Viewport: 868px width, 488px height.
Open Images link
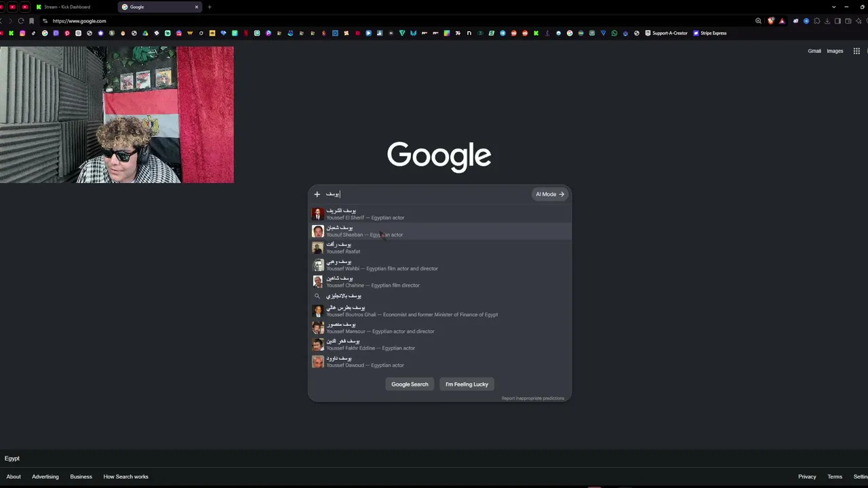[835, 51]
